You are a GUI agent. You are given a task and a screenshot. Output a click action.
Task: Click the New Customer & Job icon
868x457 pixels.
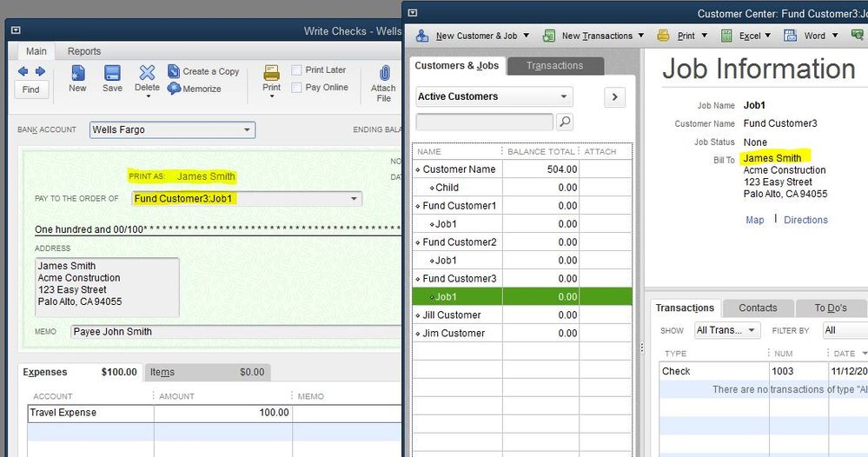pyautogui.click(x=422, y=36)
